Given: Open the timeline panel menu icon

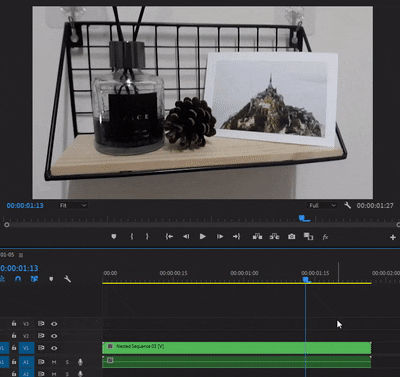Looking at the screenshot, I should [21, 255].
